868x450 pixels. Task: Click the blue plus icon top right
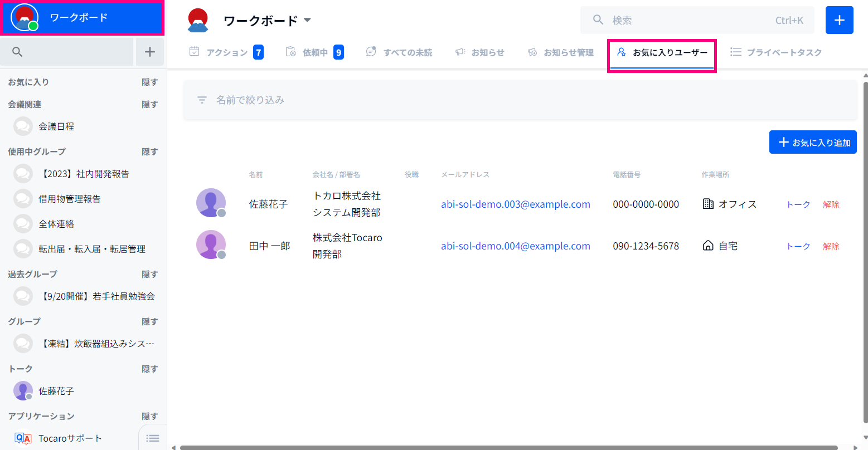click(839, 19)
